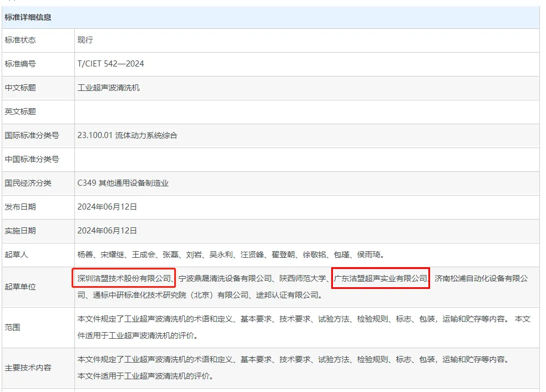This screenshot has width=546, height=392.
Task: Select the status value "现行"
Action: coord(85,40)
